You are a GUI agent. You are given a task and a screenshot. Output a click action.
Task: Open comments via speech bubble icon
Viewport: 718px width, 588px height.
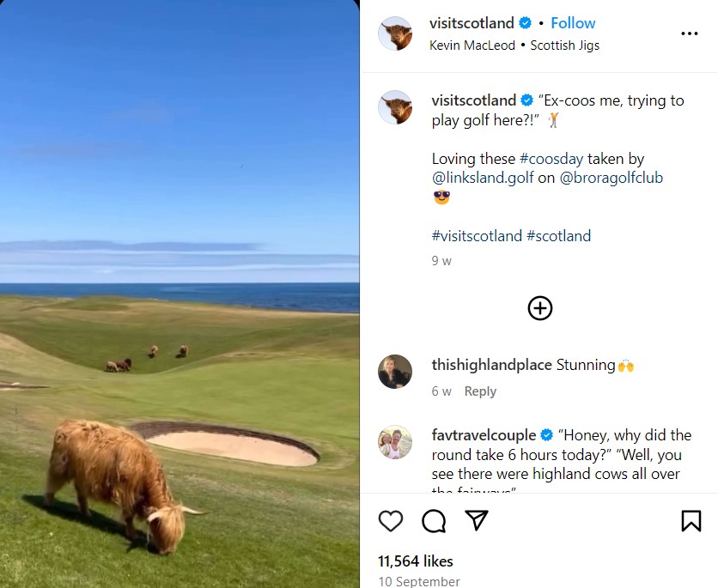tap(434, 521)
